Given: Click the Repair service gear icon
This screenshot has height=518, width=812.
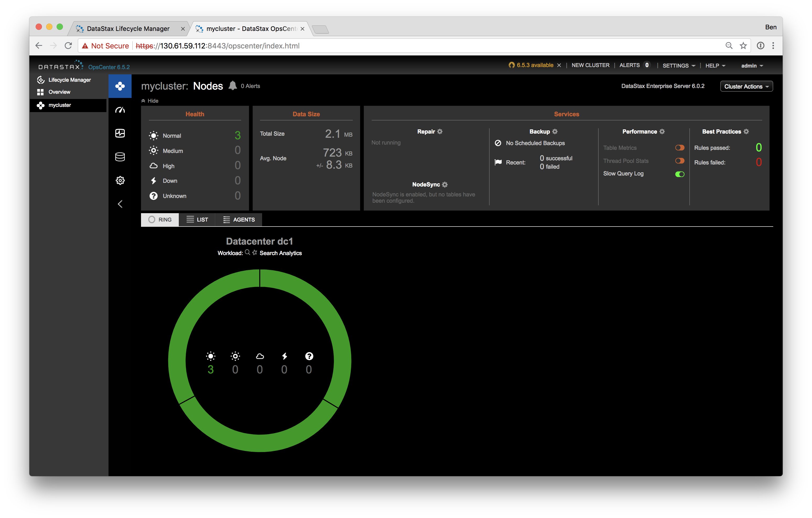Looking at the screenshot, I should [x=440, y=131].
